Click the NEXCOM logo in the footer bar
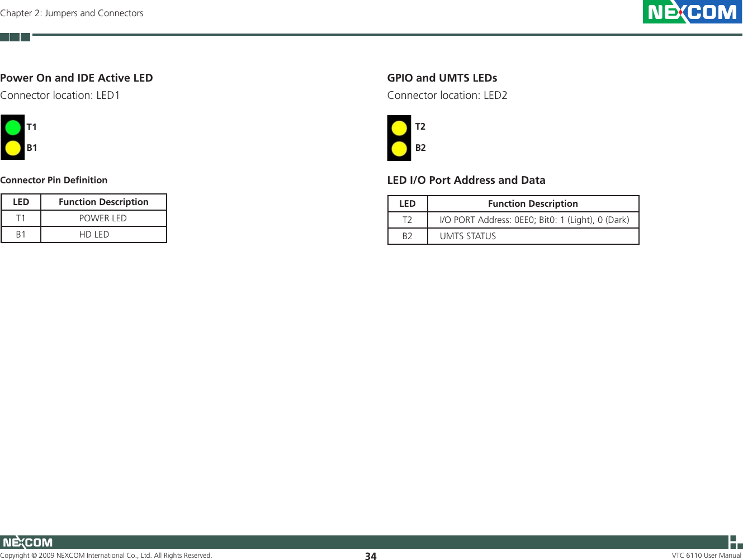 [27, 542]
